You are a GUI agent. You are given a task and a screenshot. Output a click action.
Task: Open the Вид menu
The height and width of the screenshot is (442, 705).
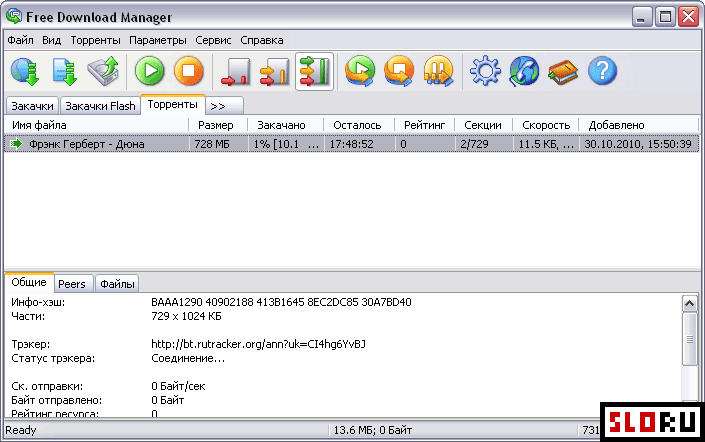point(52,40)
